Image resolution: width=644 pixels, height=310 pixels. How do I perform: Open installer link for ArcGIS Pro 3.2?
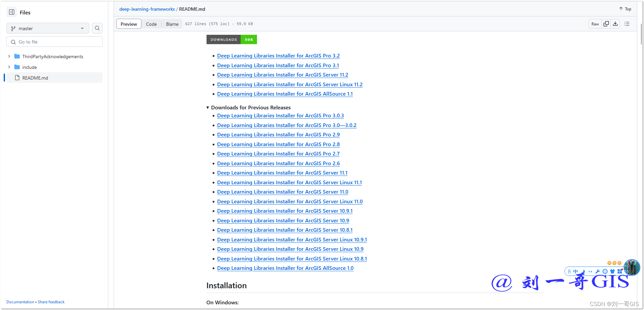click(278, 56)
